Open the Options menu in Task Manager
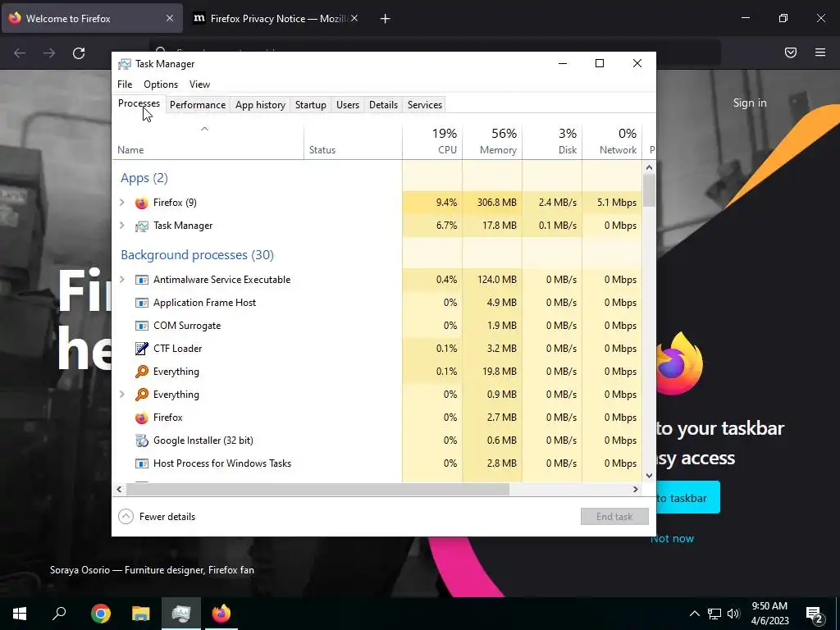Image resolution: width=840 pixels, height=630 pixels. click(x=161, y=84)
